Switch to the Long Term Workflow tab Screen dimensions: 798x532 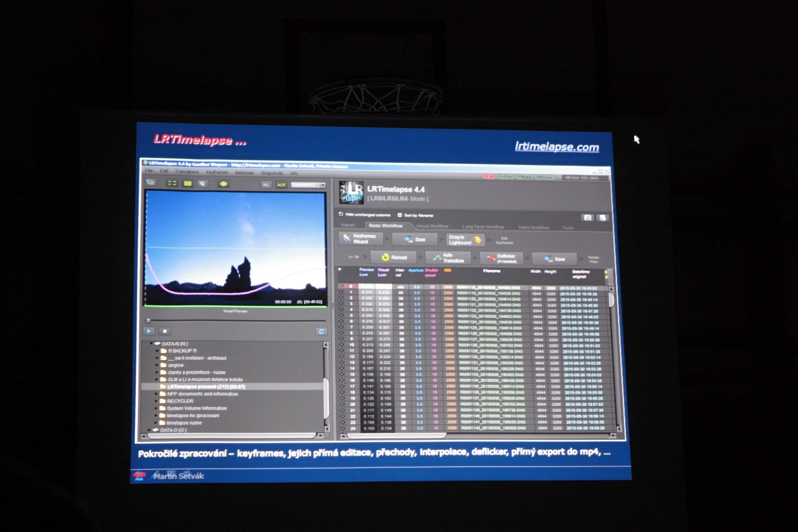point(483,227)
